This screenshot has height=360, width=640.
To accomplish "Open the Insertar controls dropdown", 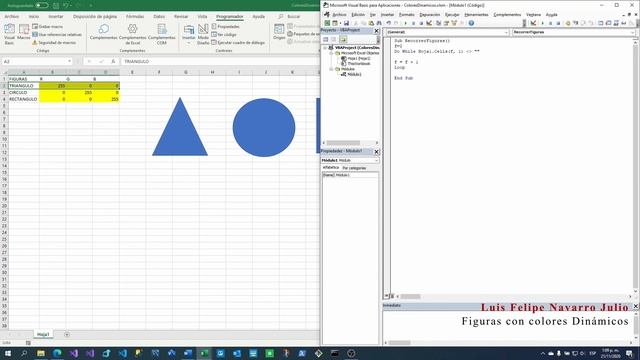I will point(189,34).
